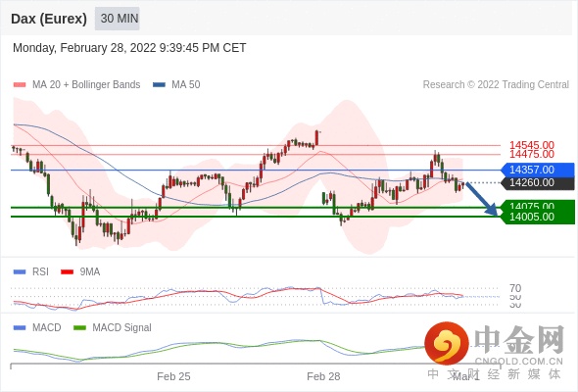Click 'Research © 2022 Trading Central' credit

[x=496, y=85]
